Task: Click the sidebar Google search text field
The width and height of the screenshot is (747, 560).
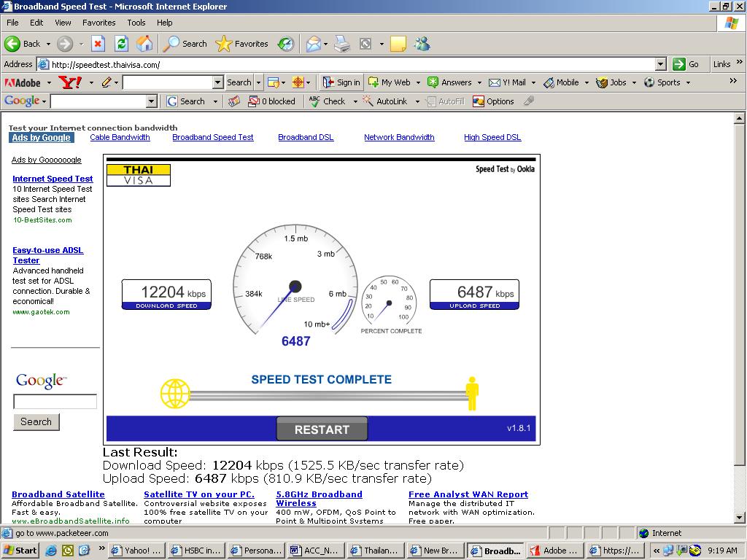Action: [x=55, y=402]
